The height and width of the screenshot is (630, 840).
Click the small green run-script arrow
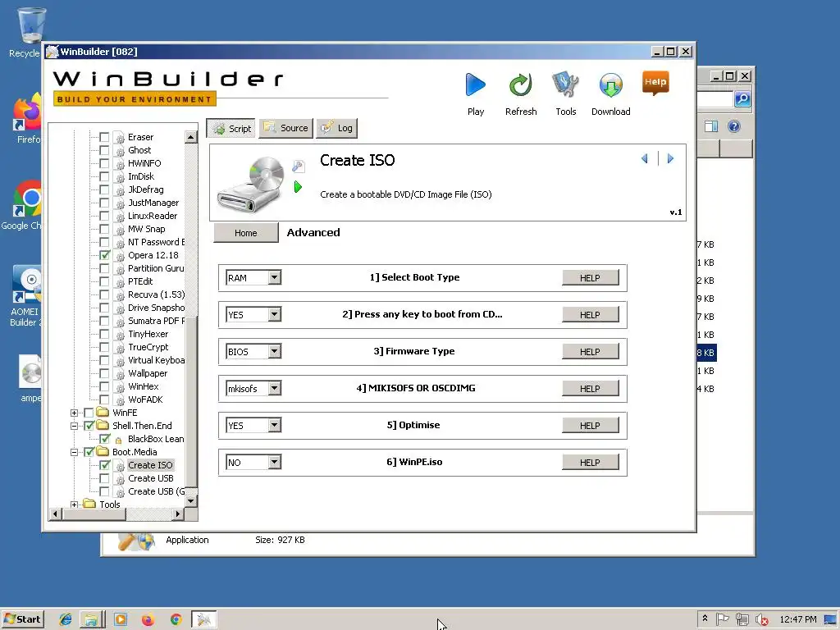[x=299, y=187]
